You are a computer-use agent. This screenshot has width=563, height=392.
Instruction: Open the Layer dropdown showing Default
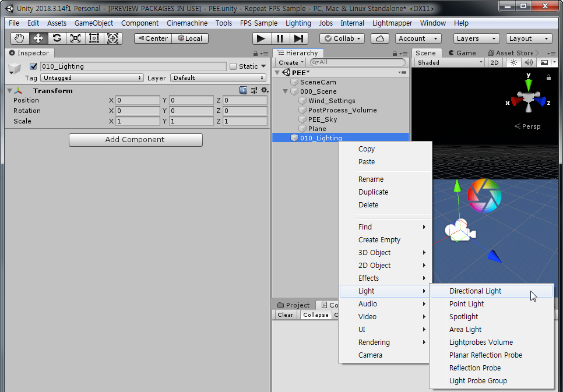[x=219, y=78]
